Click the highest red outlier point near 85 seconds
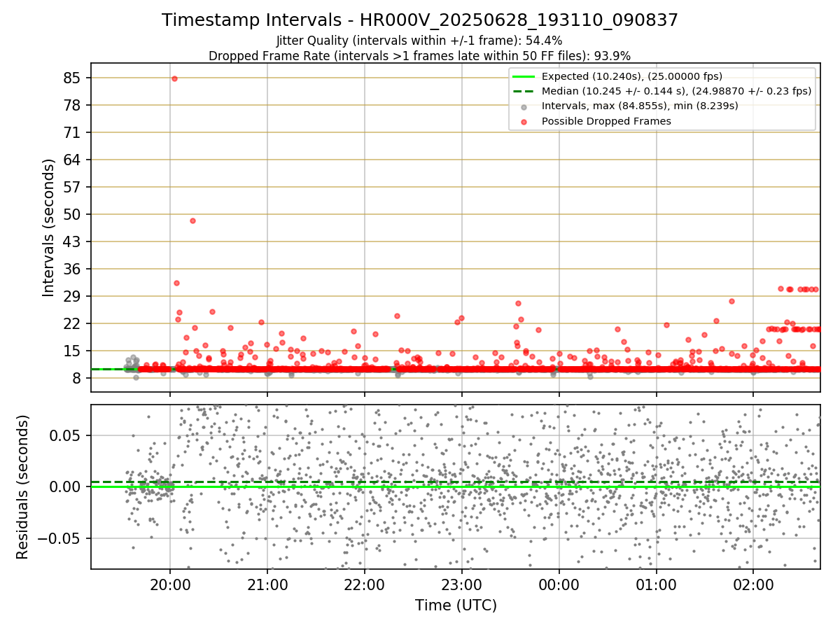 (174, 78)
